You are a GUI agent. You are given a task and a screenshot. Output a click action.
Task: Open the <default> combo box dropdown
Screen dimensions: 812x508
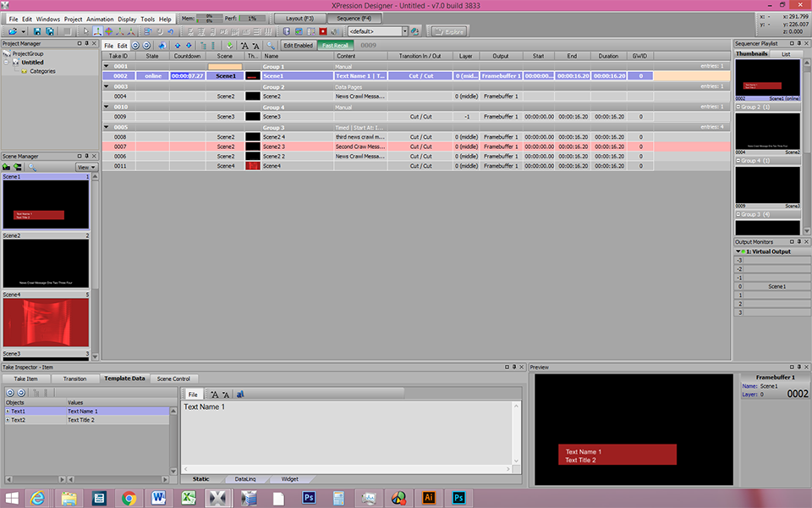click(x=404, y=31)
